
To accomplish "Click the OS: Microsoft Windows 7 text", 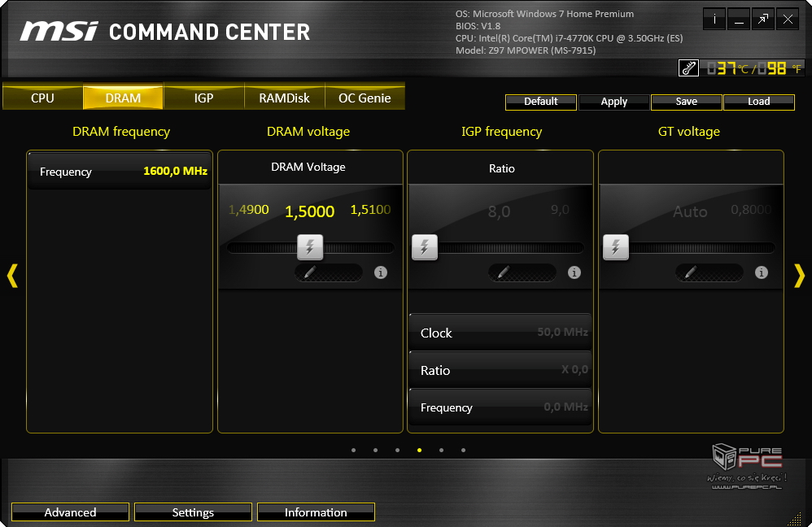I will coord(545,14).
